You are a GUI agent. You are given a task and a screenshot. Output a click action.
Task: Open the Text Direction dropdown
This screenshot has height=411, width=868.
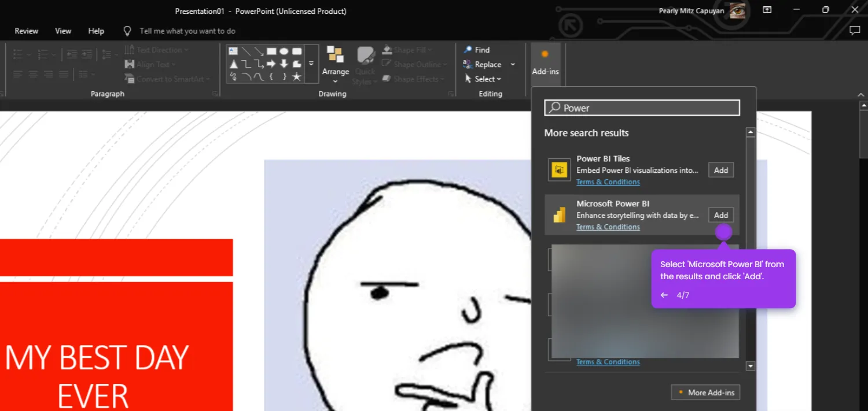click(x=156, y=50)
